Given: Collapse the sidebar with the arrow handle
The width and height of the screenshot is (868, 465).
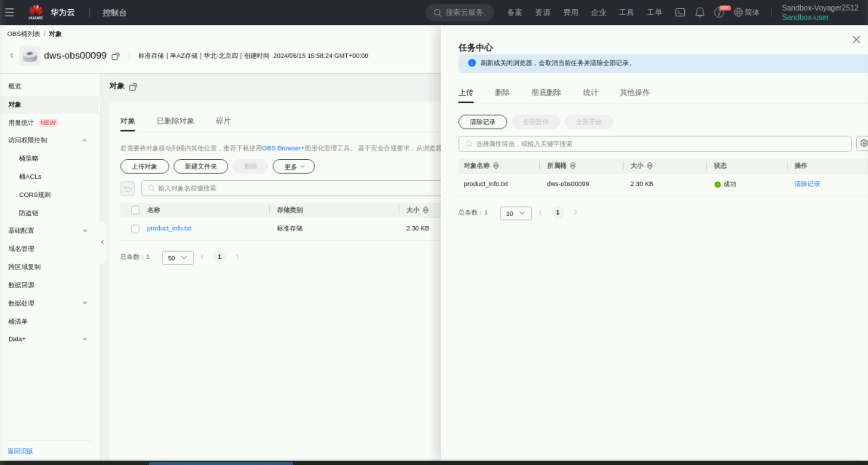Looking at the screenshot, I should coord(102,242).
